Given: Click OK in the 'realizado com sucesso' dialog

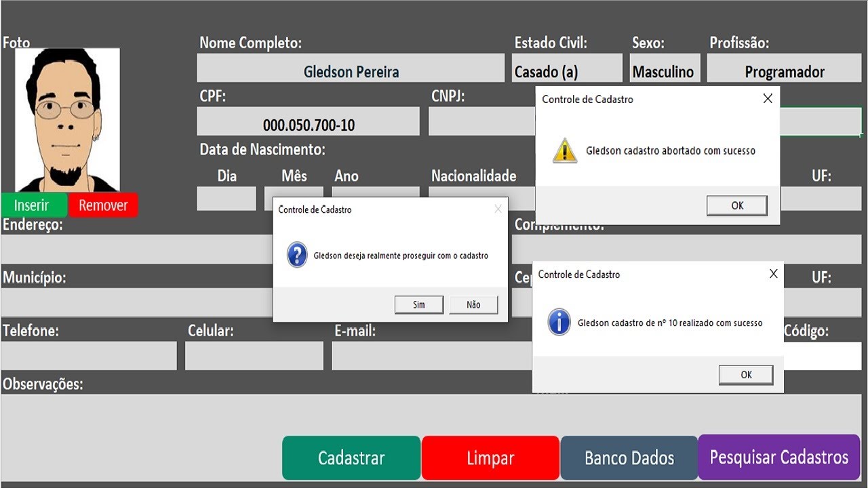Looking at the screenshot, I should click(746, 374).
